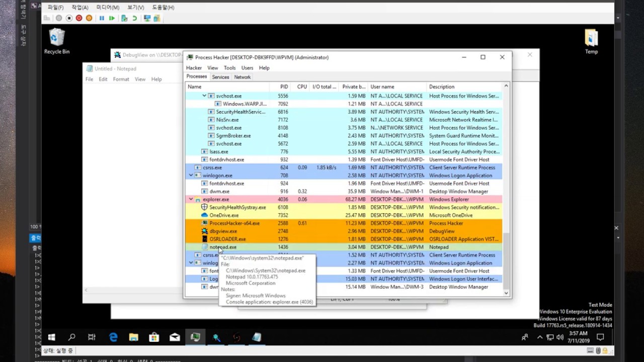Open the File menu in Notepad

coord(89,79)
